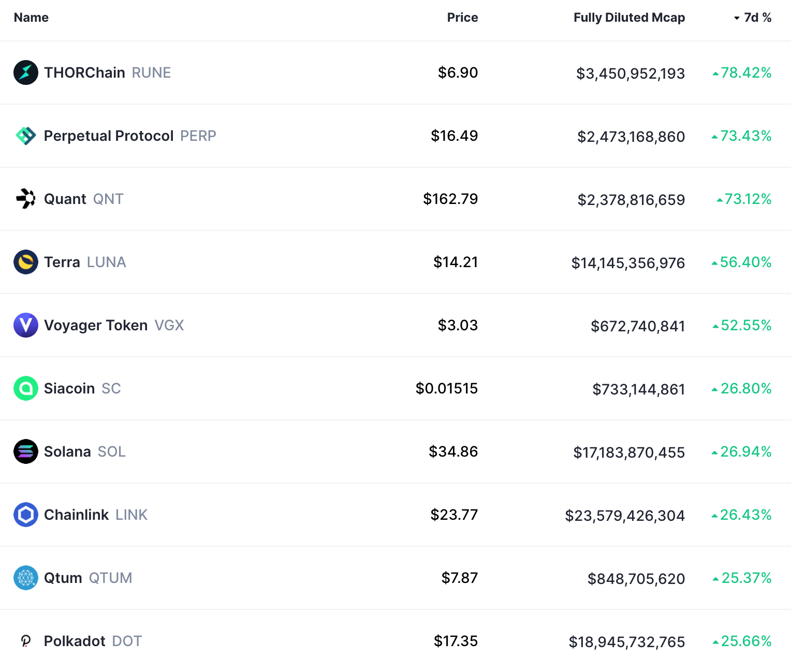Viewport: 791px width, 672px height.
Task: Click the DOT ticker symbol
Action: coord(127,641)
